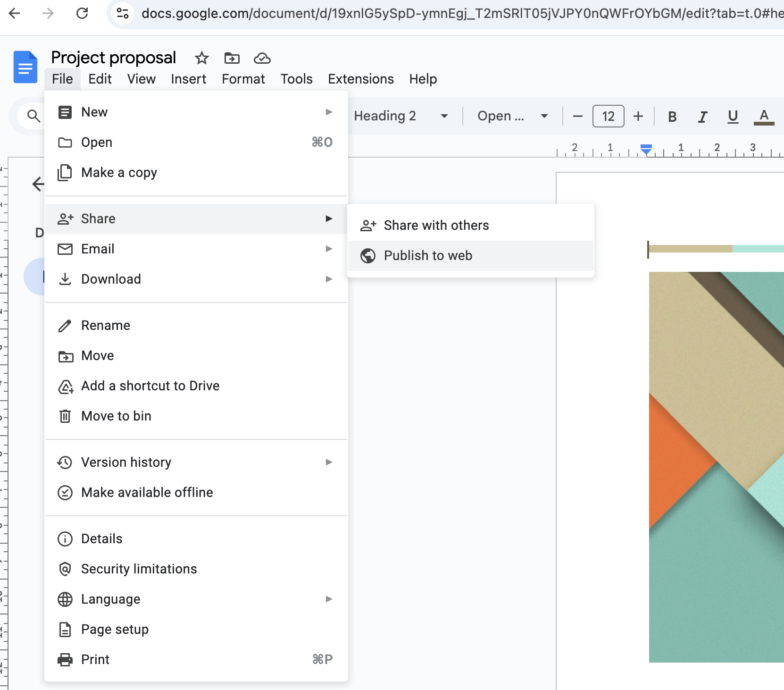This screenshot has height=690, width=784.
Task: Click the Google Docs home icon
Action: pyautogui.click(x=25, y=67)
